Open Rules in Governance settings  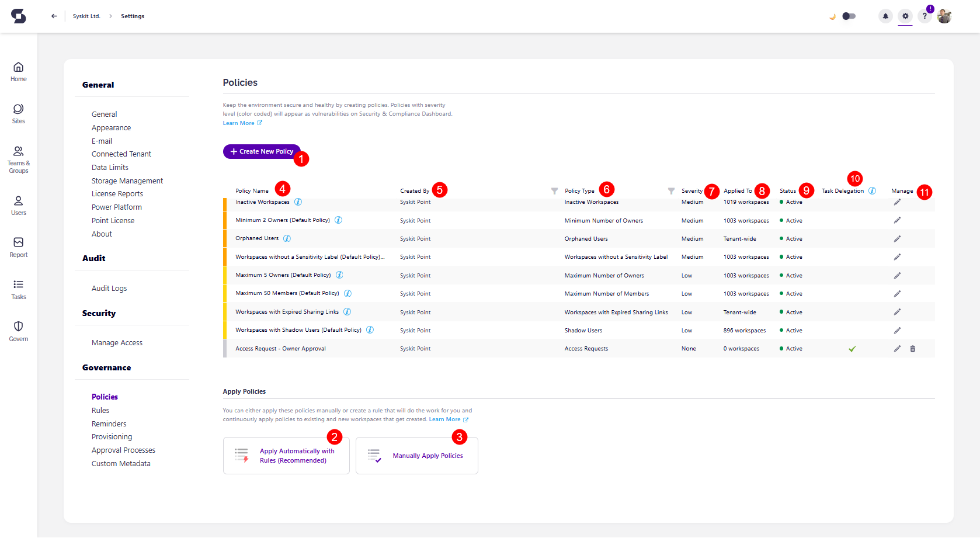[100, 411]
